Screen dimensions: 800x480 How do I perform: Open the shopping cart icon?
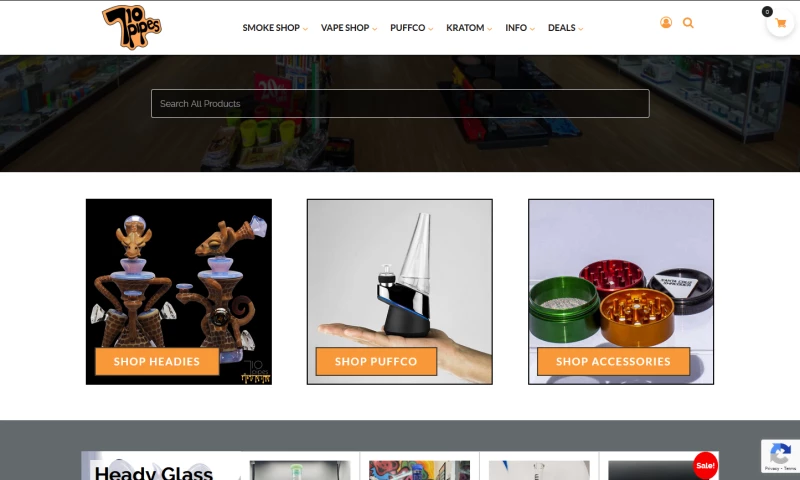[781, 23]
